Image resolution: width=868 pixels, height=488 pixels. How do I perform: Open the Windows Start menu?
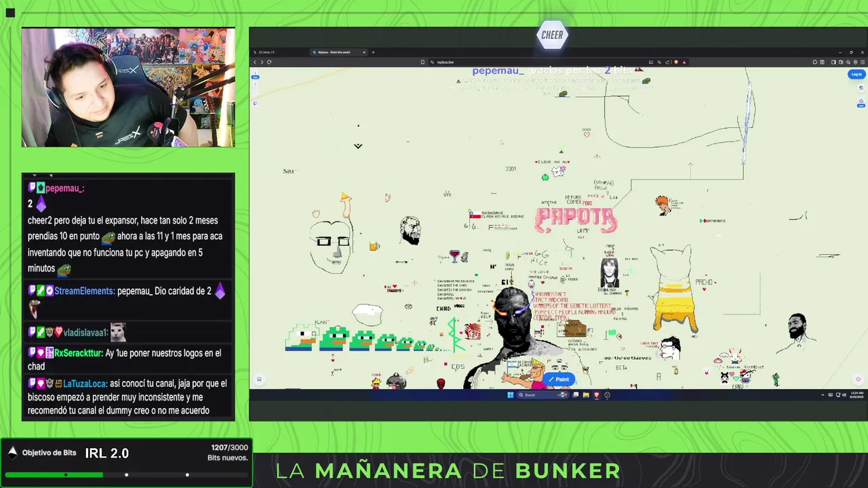(511, 395)
